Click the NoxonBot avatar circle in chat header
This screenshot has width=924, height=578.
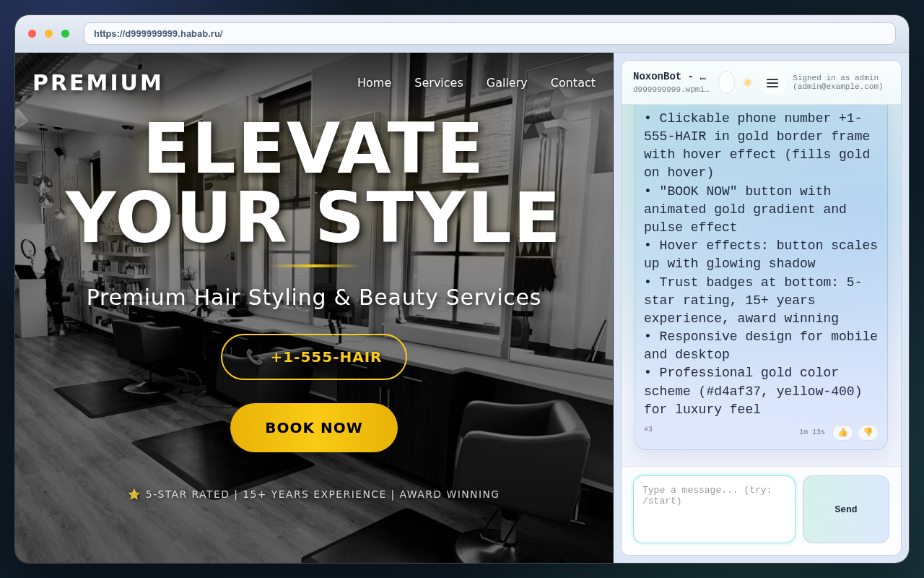pyautogui.click(x=726, y=82)
